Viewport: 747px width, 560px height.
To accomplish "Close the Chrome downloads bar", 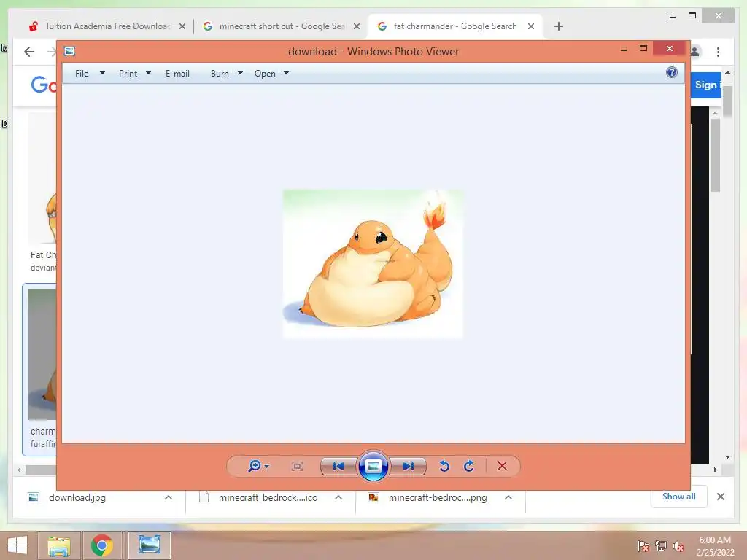I will tap(720, 497).
